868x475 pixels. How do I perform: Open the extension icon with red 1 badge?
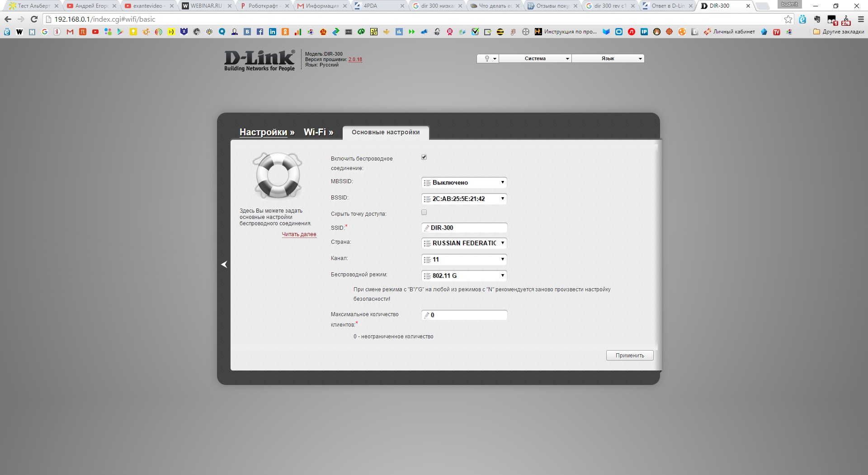tap(832, 20)
